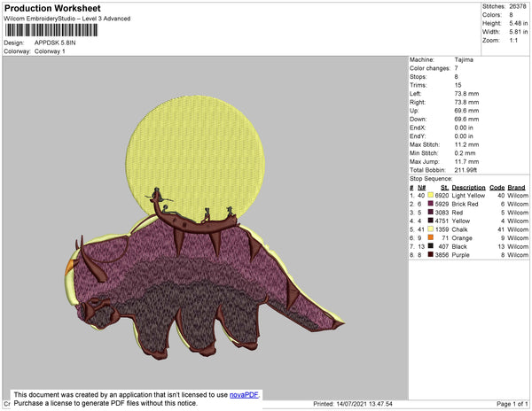Image resolution: width=532 pixels, height=411 pixels.
Task: Click the 'Orange' description text
Action: (462, 238)
